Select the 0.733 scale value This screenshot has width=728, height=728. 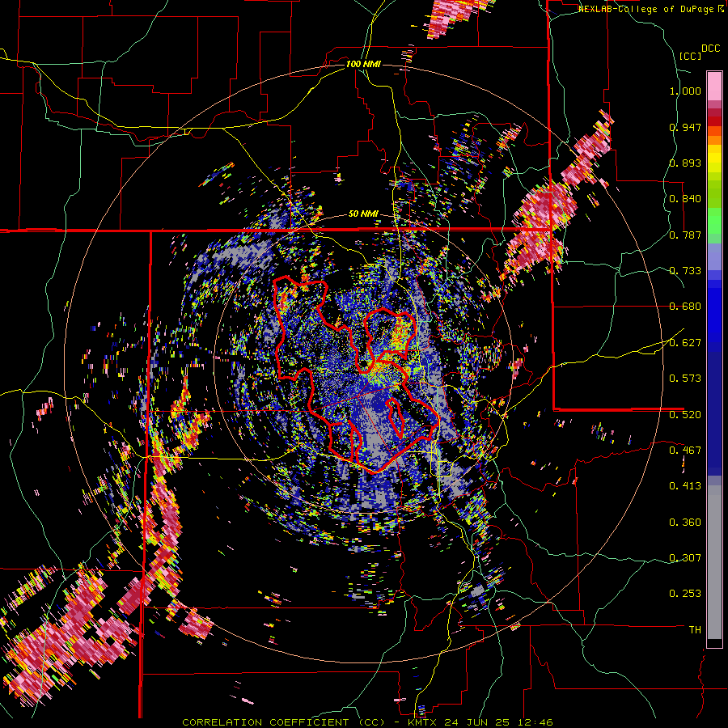[685, 271]
